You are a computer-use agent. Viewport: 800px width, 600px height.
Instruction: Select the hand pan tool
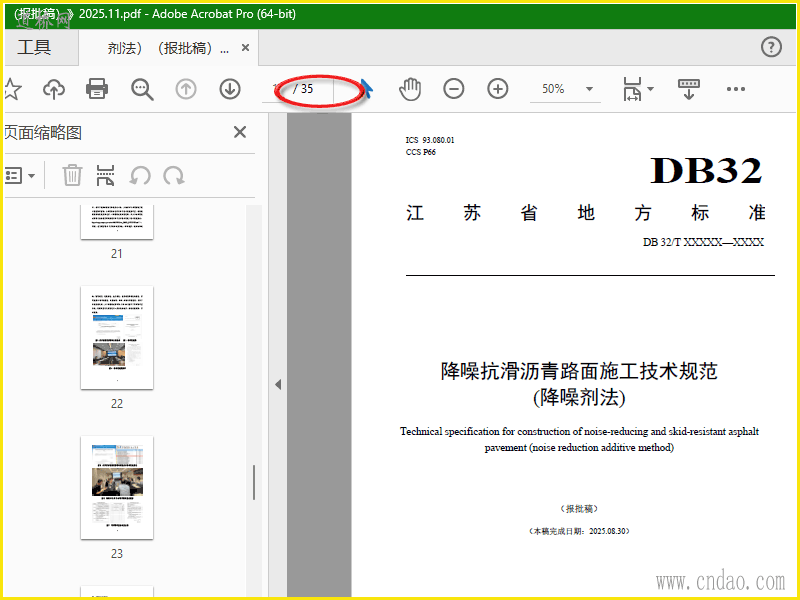[x=410, y=89]
